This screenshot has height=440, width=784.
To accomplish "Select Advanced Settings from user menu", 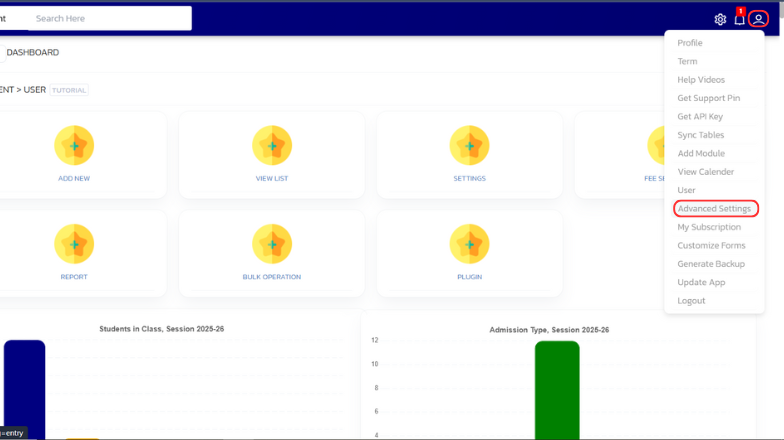I will coord(714,209).
